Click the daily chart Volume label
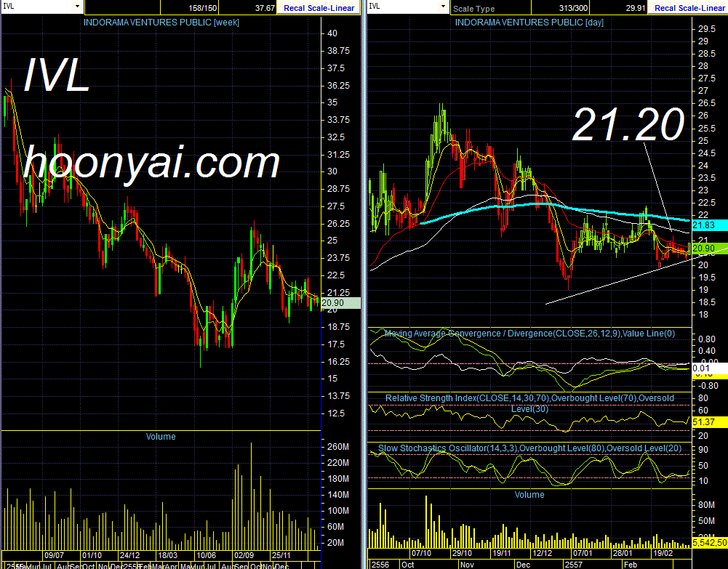 click(x=529, y=494)
